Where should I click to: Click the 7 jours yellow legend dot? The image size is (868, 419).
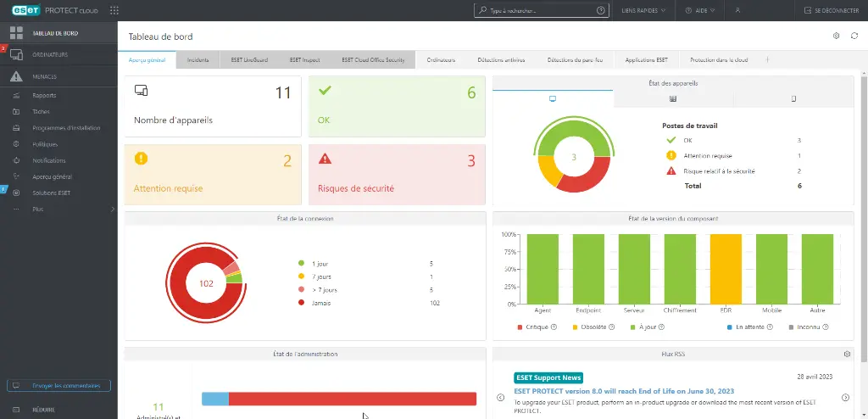click(301, 277)
